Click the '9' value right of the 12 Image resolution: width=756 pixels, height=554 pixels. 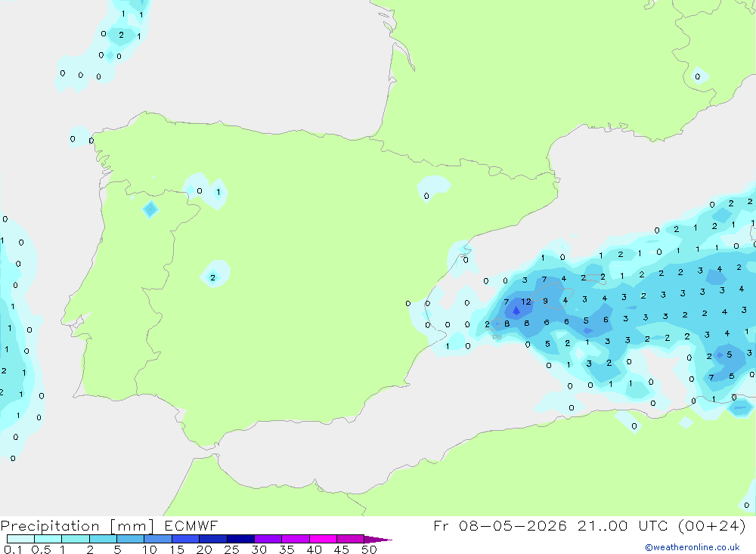(545, 301)
